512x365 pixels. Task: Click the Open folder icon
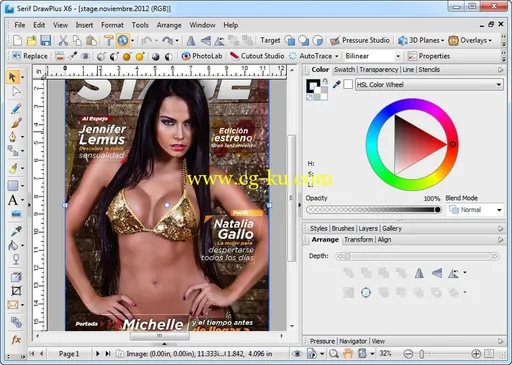click(x=31, y=41)
